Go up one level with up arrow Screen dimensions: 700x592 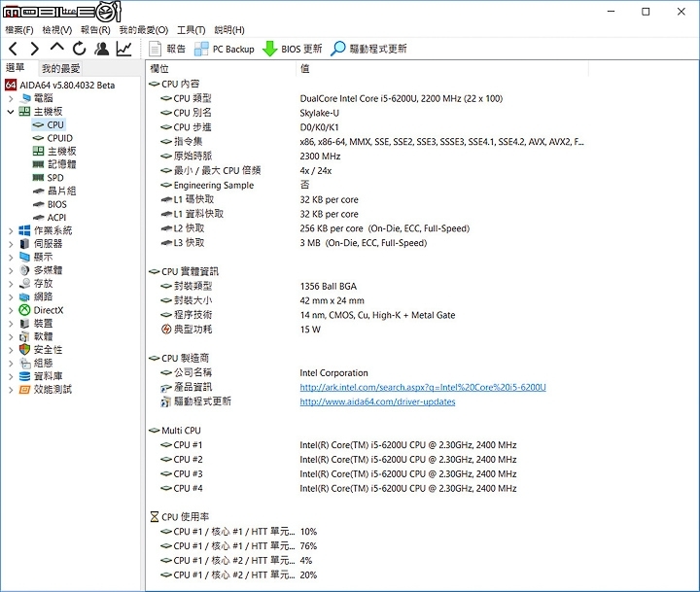[57, 48]
